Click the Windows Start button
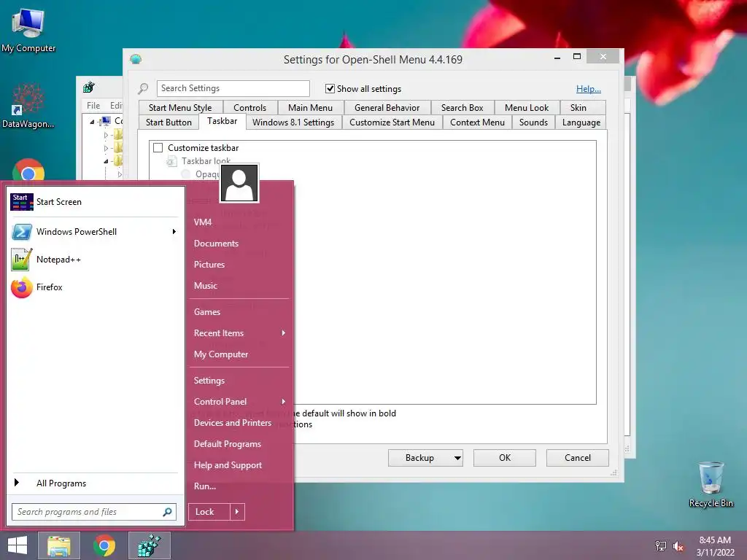 18,545
